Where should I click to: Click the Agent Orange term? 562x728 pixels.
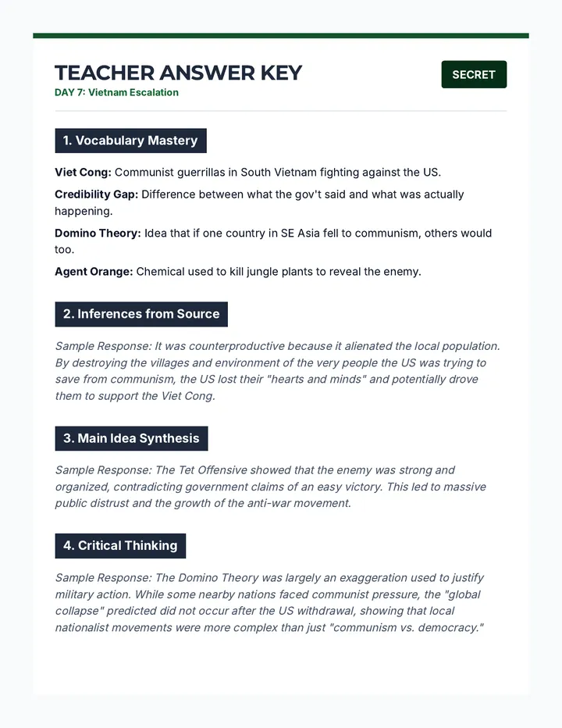coord(94,272)
